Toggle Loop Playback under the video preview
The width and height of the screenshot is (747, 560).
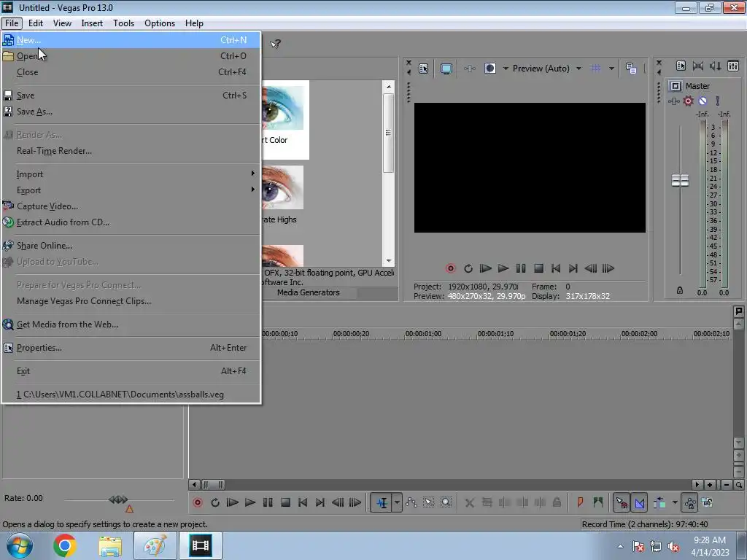pos(468,268)
